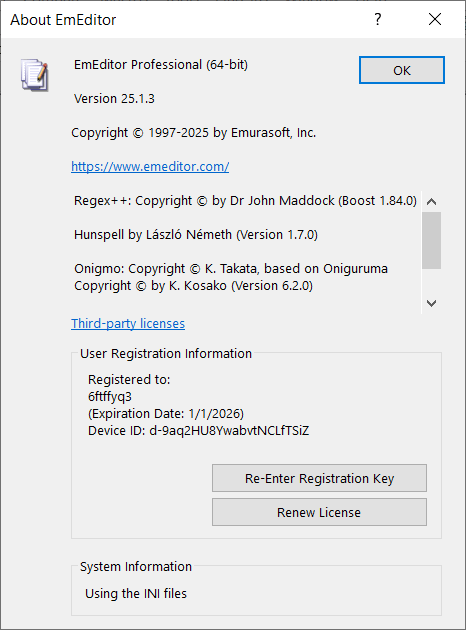Click Re-Enter Registration Key button
Viewport: 466px width, 630px height.
coord(319,478)
